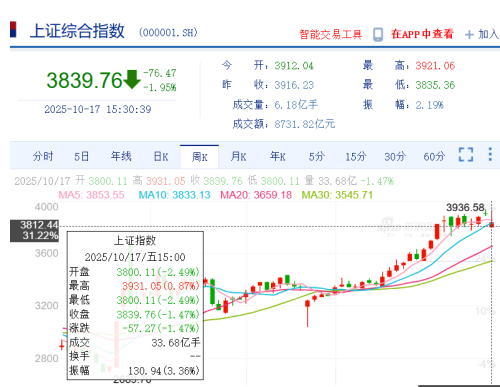This screenshot has height=387, width=500.
Task: Click the change value -76.47
Action: pos(160,73)
